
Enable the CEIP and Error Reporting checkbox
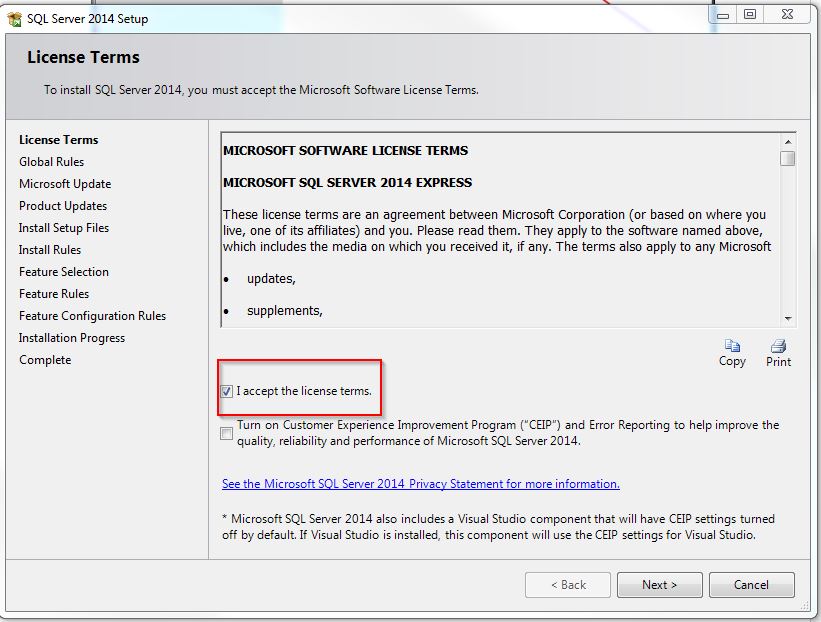(x=227, y=433)
